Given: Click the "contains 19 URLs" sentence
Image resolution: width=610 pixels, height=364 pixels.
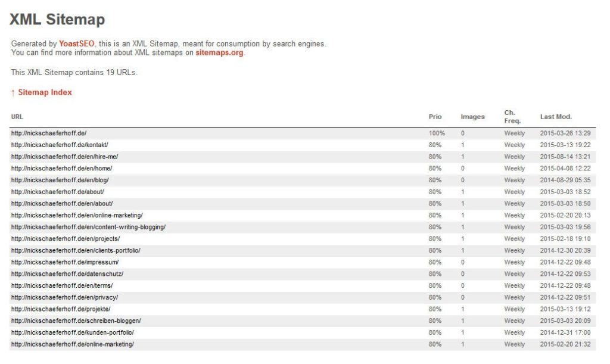Looking at the screenshot, I should pyautogui.click(x=74, y=72).
